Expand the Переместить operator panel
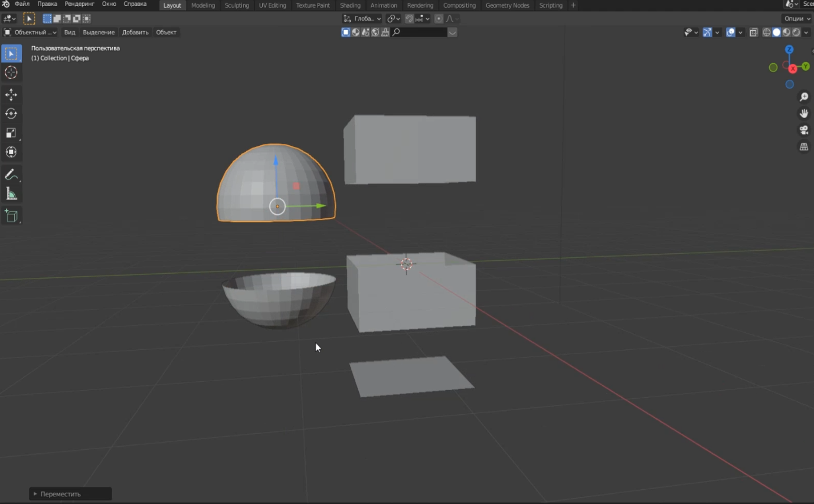The image size is (814, 504). (x=70, y=494)
